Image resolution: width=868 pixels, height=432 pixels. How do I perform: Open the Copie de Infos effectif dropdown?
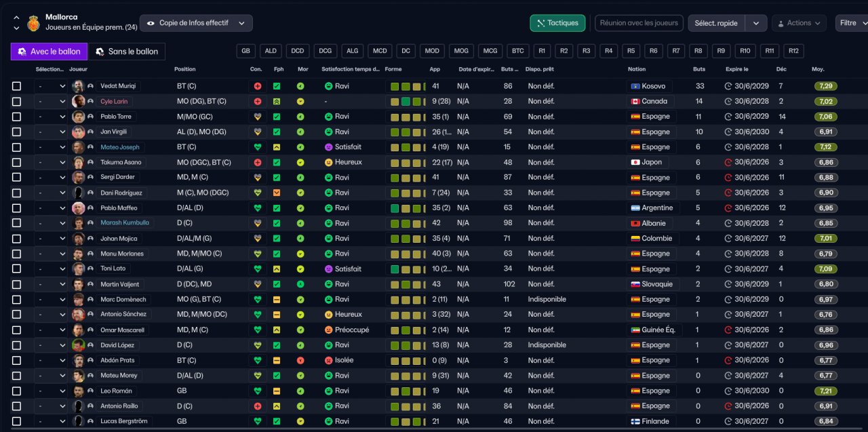(x=196, y=23)
